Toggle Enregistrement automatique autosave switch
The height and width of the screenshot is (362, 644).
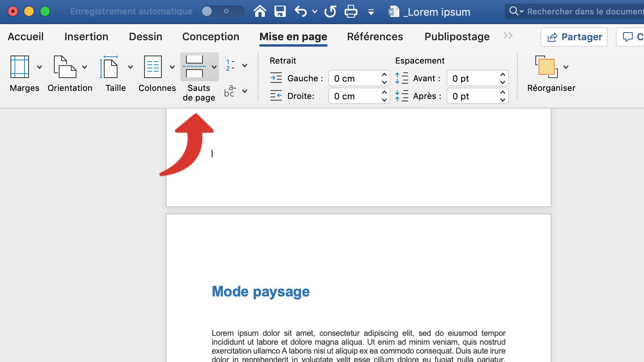[222, 11]
